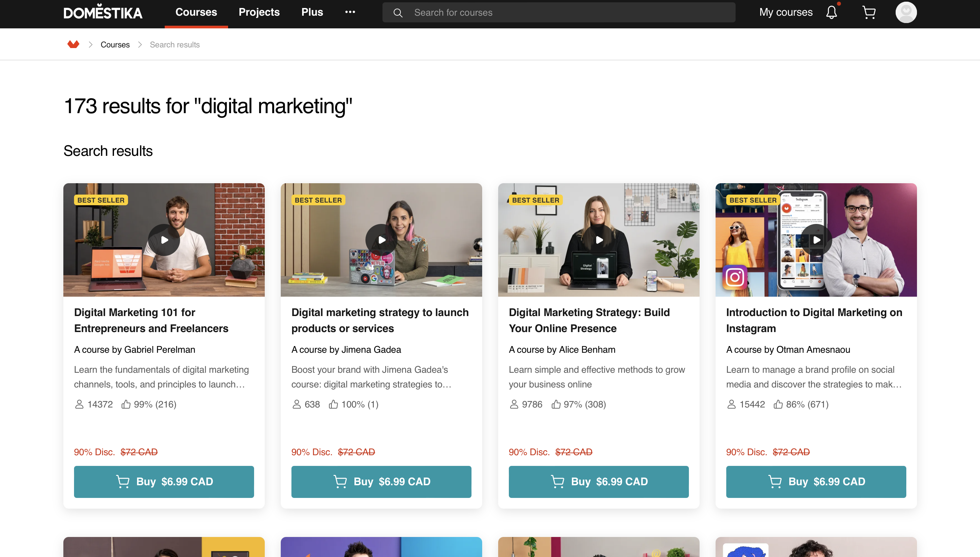Click the Domestika logo in header
Screen dimensions: 980x557
coord(103,12)
